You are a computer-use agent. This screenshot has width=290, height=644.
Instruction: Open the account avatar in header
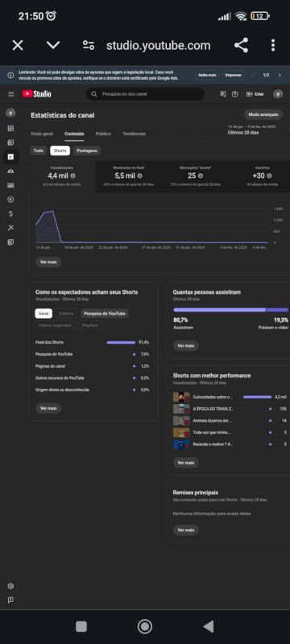[278, 94]
